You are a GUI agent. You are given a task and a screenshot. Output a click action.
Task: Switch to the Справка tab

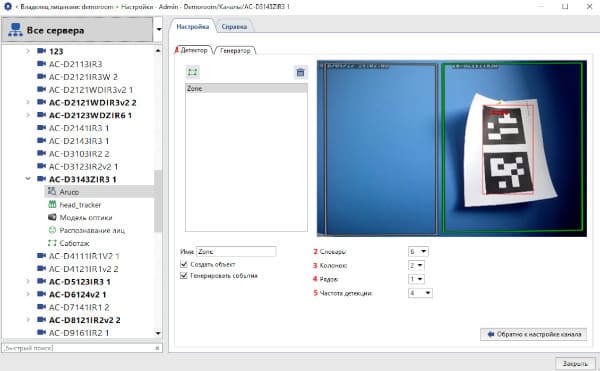tap(234, 26)
